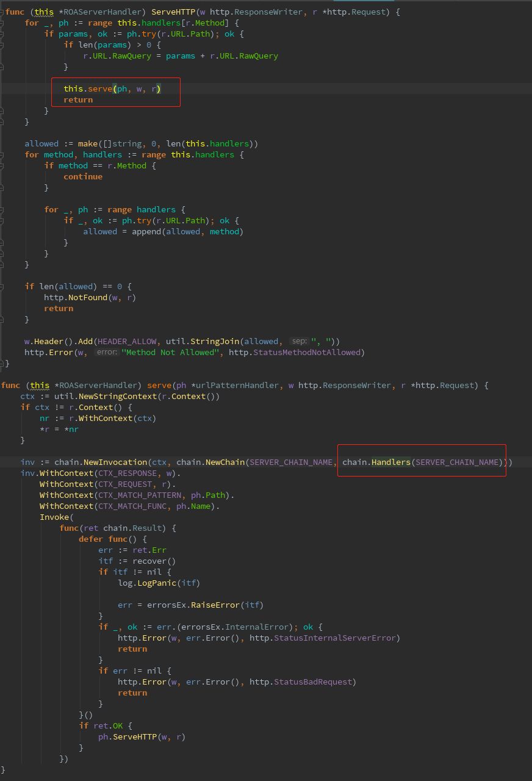This screenshot has height=781, width=532.
Task: Click Result in chain.Result
Action: click(146, 528)
